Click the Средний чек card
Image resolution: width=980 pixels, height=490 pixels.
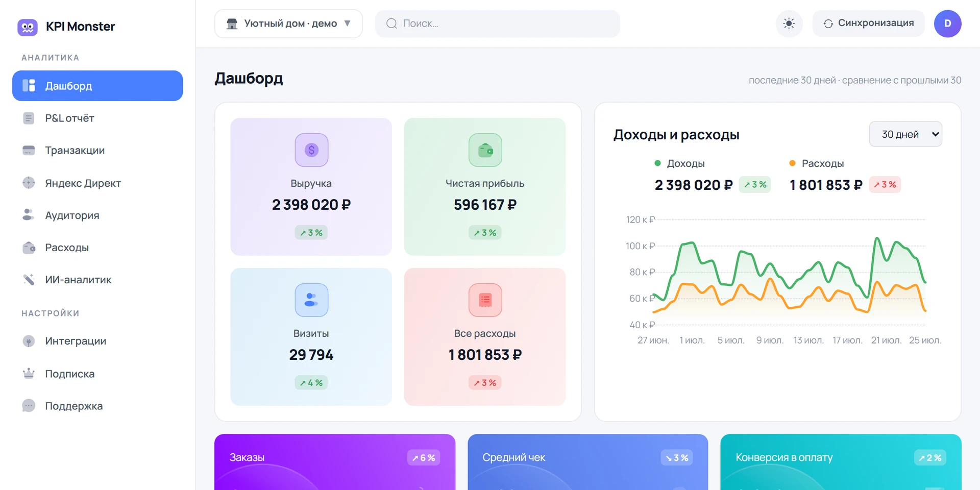588,462
